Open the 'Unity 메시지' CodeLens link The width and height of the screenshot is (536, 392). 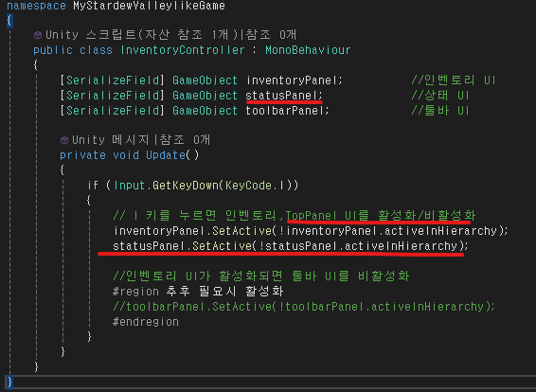(x=110, y=140)
